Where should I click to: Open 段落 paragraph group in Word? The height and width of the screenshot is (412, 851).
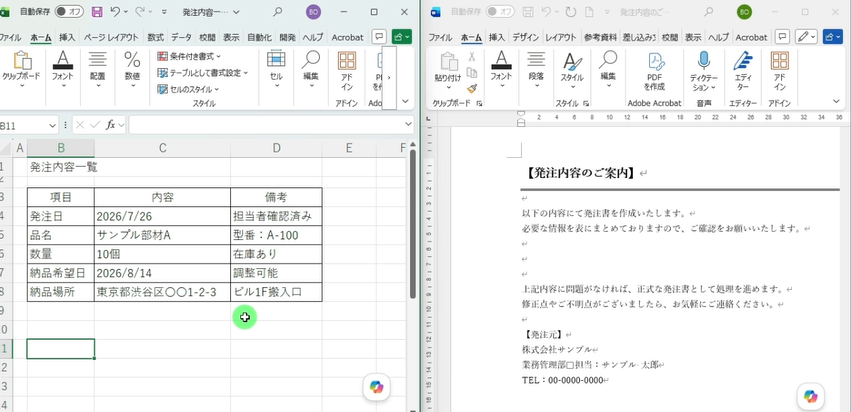point(536,69)
